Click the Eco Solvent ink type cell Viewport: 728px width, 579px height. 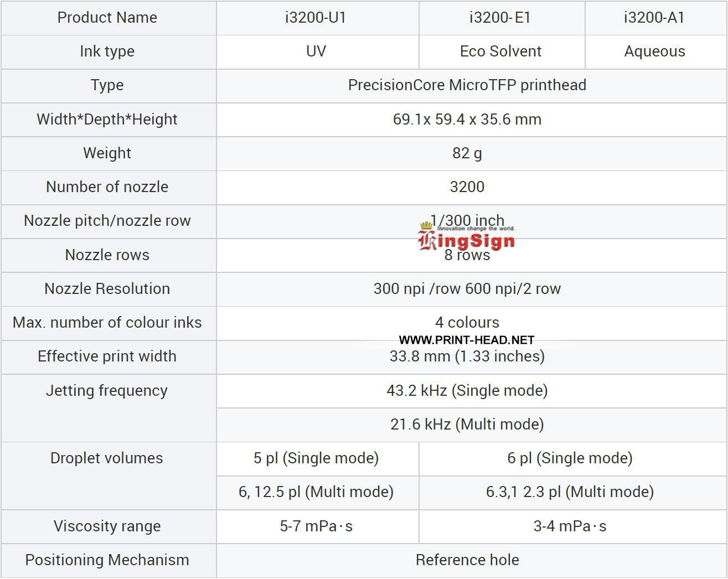coord(500,51)
